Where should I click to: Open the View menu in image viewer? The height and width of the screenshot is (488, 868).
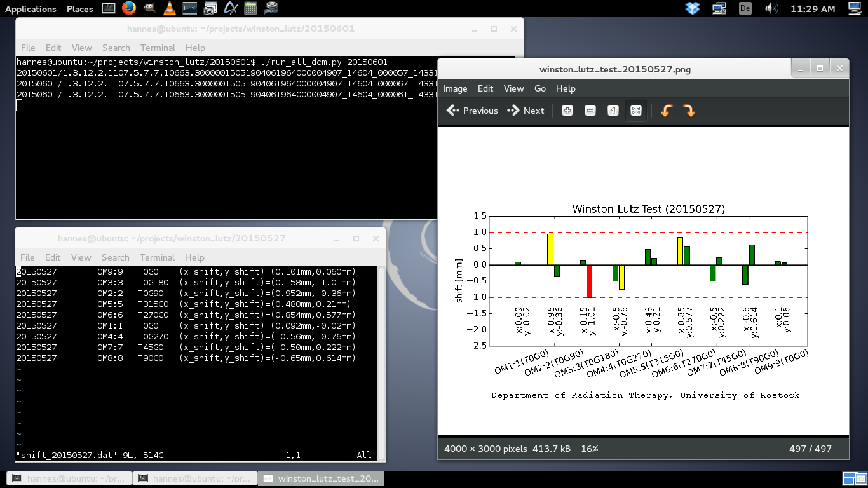pos(513,88)
